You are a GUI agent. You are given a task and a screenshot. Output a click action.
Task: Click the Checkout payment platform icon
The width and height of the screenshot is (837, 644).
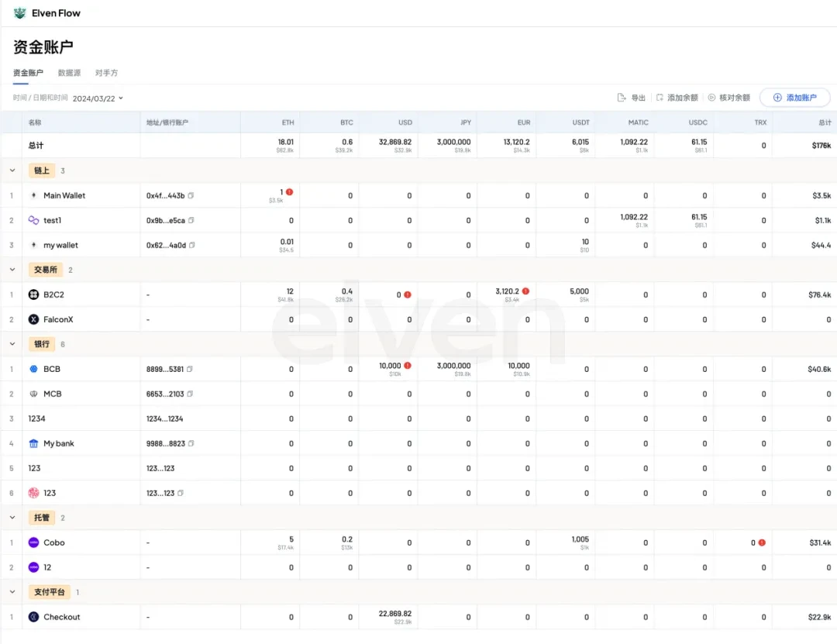click(33, 618)
